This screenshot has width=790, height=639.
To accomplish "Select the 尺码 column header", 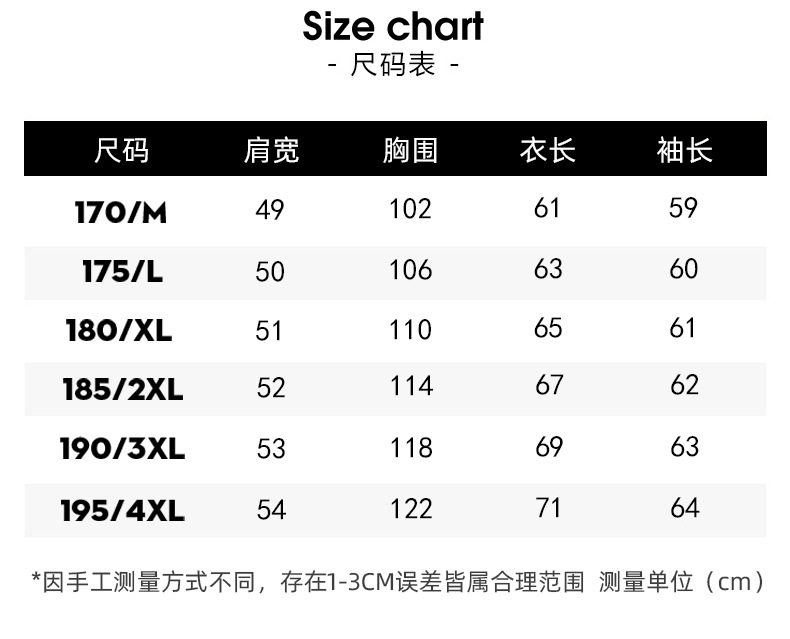I will coord(122,150).
